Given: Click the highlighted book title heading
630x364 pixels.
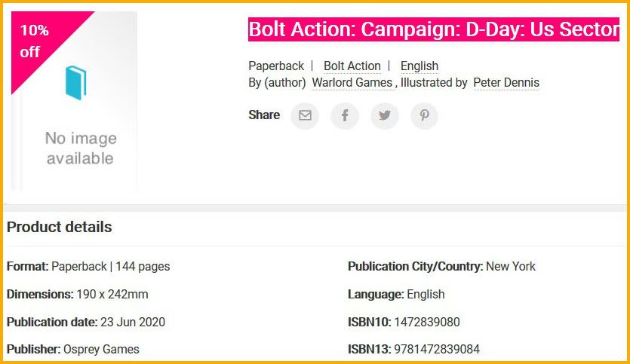Looking at the screenshot, I should (x=434, y=30).
